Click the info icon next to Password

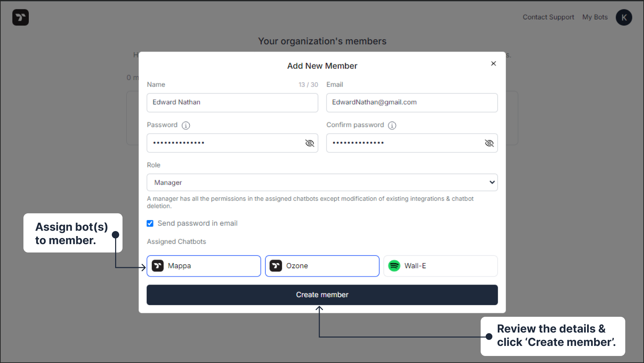coord(186,125)
